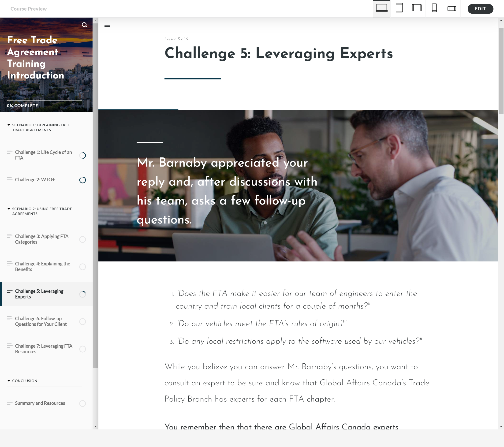504x447 pixels.
Task: Collapse the Scenario 2 section
Action: (x=9, y=209)
